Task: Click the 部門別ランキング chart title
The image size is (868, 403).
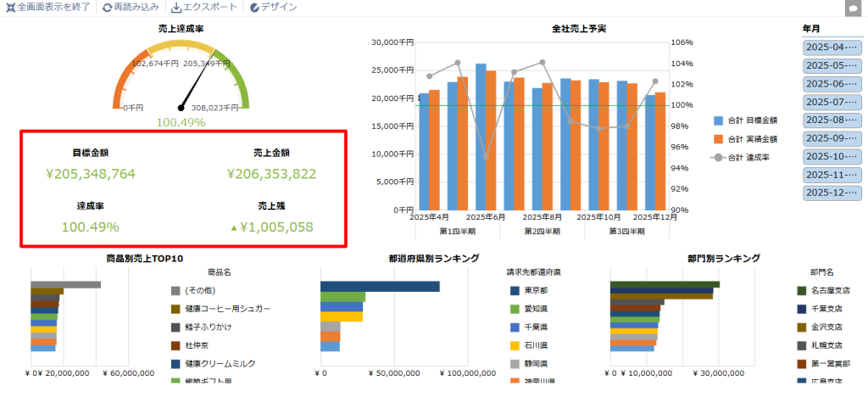Action: tap(724, 258)
